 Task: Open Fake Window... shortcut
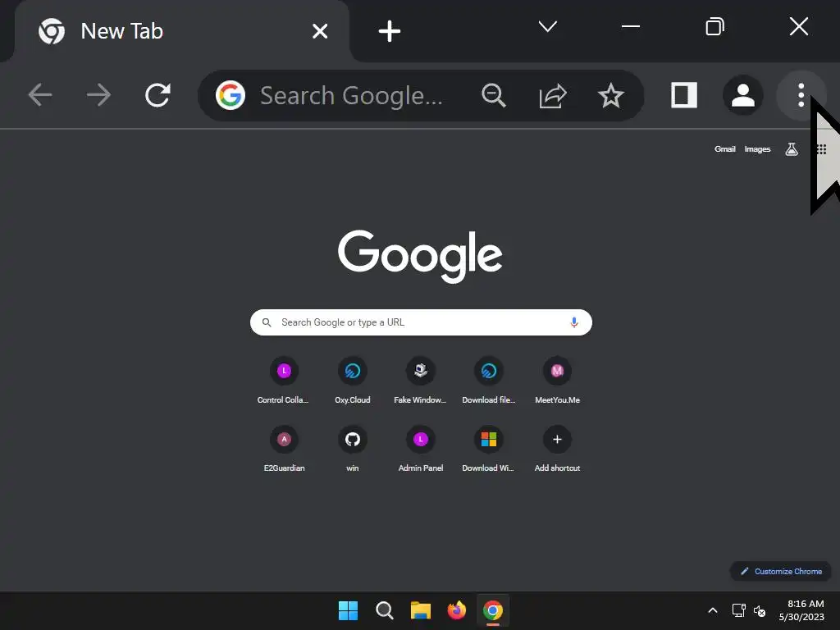tap(421, 381)
